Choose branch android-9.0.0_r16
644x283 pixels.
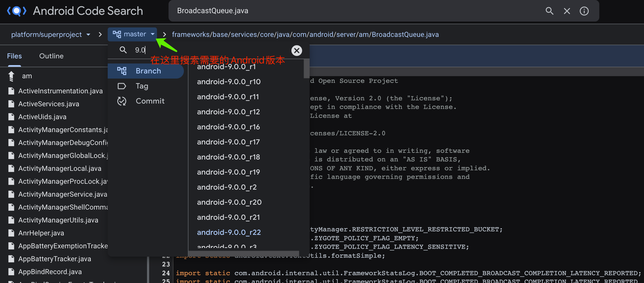coord(228,127)
